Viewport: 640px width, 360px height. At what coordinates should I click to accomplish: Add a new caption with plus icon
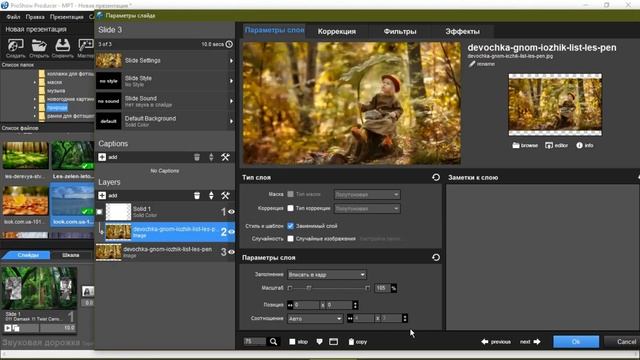pos(102,157)
